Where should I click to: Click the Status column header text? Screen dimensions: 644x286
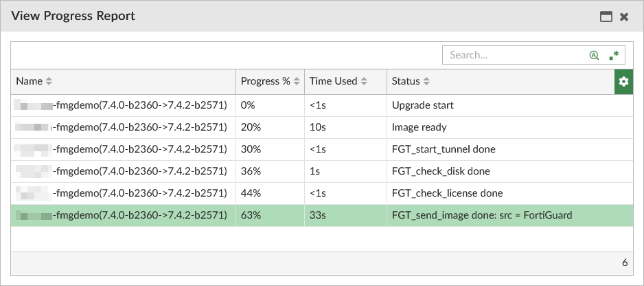405,81
